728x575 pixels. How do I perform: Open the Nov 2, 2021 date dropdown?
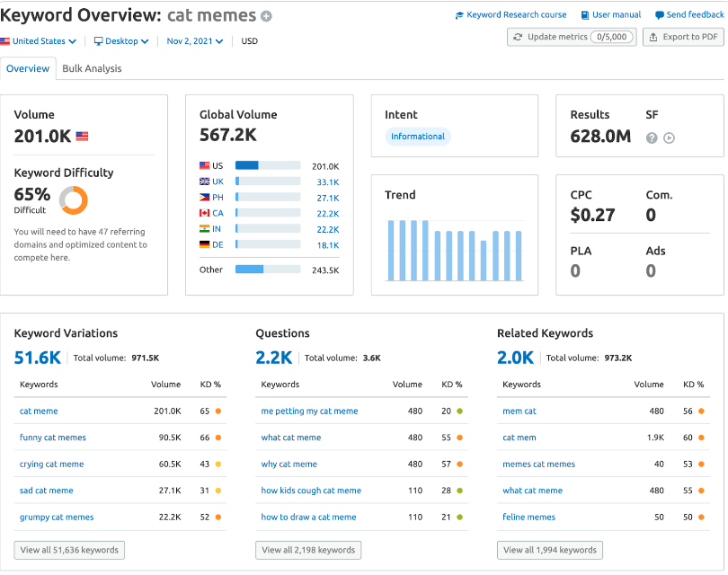coord(194,41)
